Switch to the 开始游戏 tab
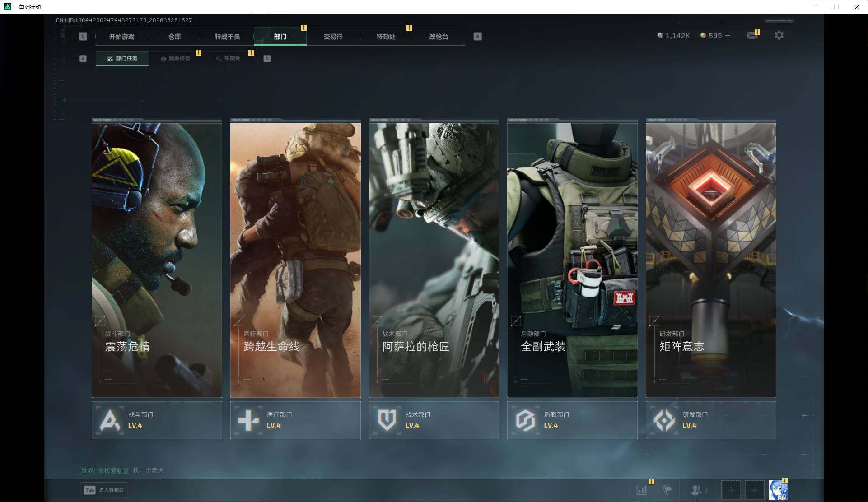This screenshot has height=502, width=868. [x=121, y=37]
